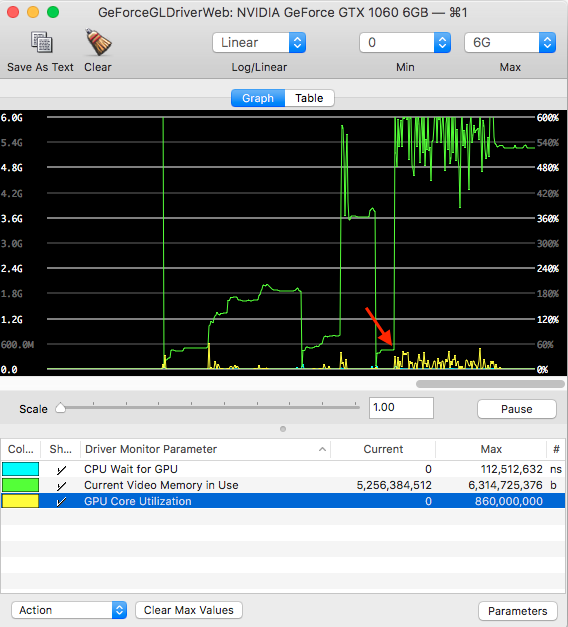Click cyan swatch for CPU Wait

click(20, 469)
